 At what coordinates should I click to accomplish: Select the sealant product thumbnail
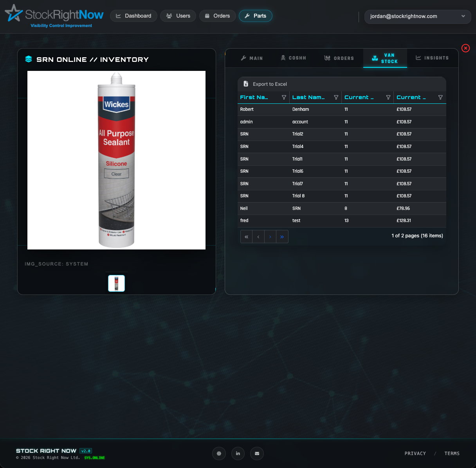pyautogui.click(x=116, y=283)
